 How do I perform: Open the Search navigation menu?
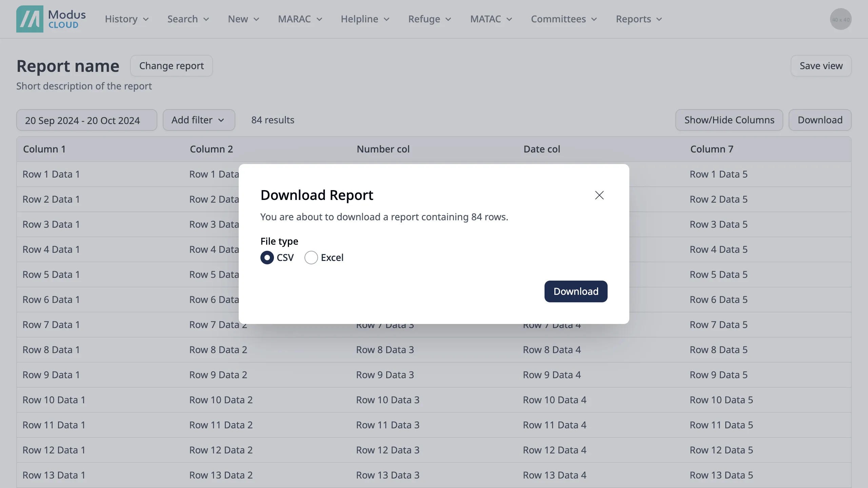tap(188, 19)
